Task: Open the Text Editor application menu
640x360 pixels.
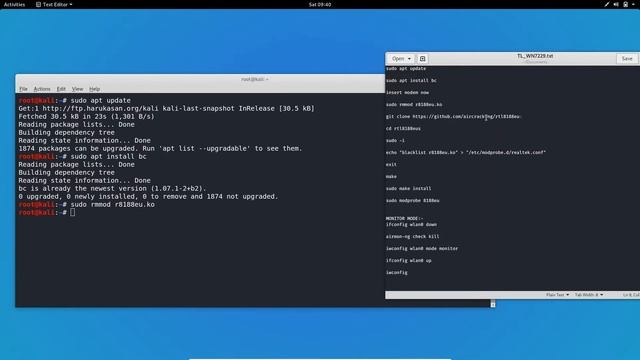Action: [x=54, y=4]
